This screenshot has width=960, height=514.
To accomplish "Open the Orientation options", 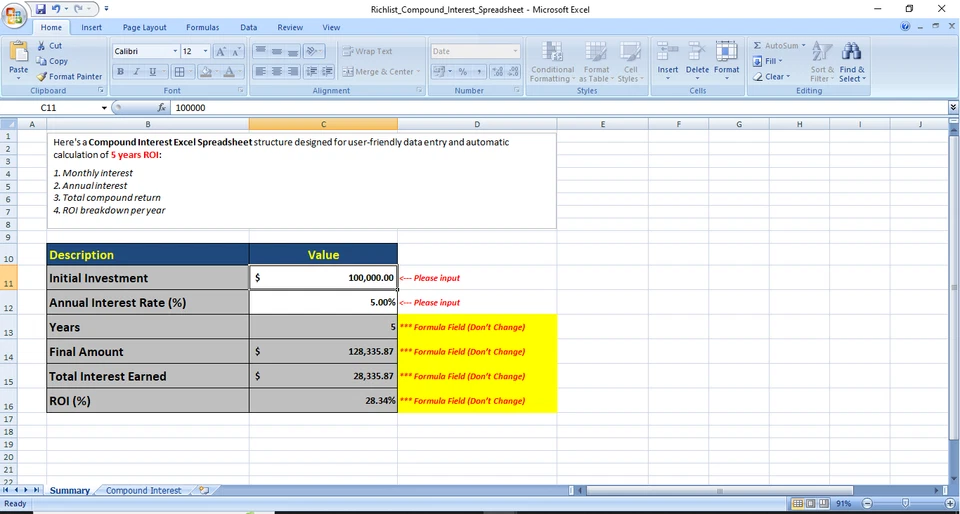I will [x=313, y=51].
